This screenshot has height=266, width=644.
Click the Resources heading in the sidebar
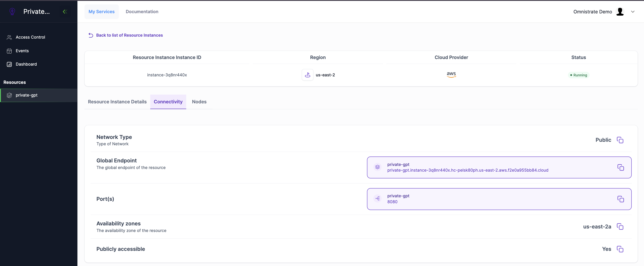14,82
